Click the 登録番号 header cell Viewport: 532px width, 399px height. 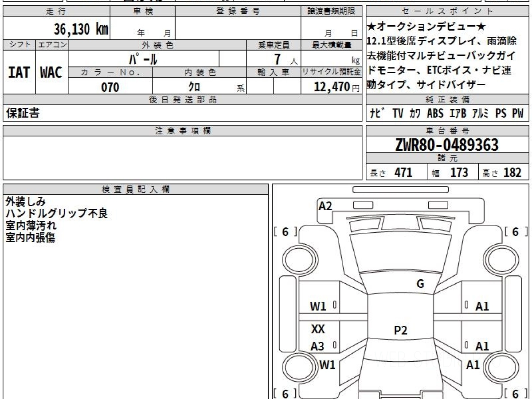(x=238, y=12)
